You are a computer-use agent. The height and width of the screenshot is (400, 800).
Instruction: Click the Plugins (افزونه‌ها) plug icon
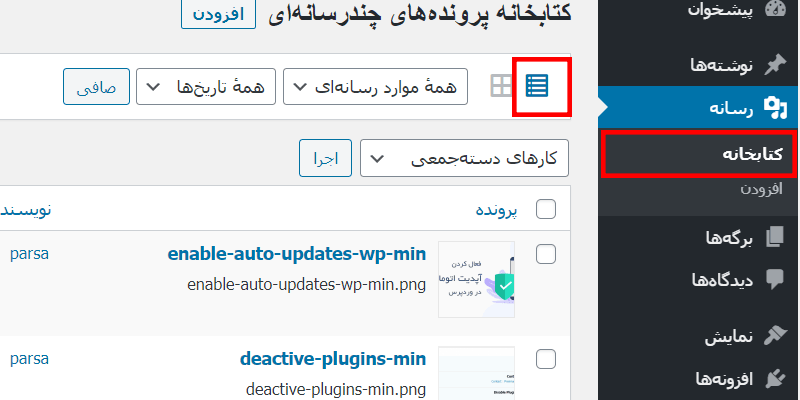pyautogui.click(x=776, y=379)
